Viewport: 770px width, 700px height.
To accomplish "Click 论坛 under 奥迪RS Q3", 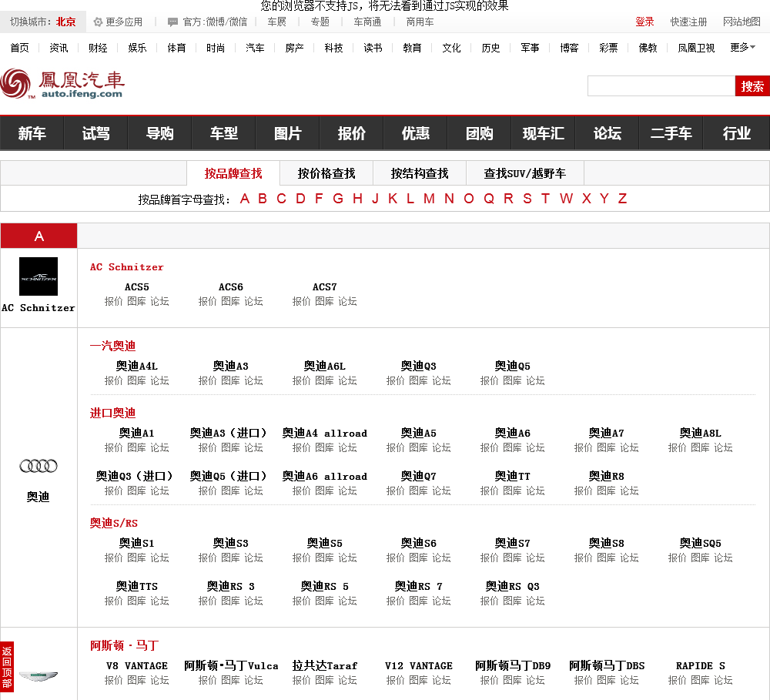I will point(535,601).
